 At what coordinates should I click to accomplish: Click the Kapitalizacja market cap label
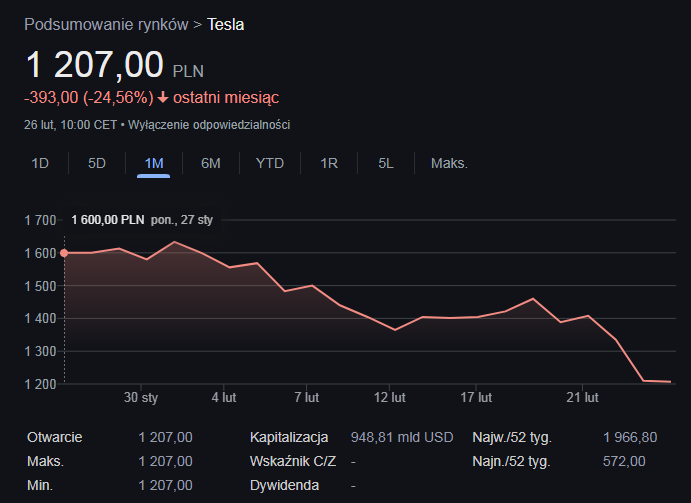289,437
